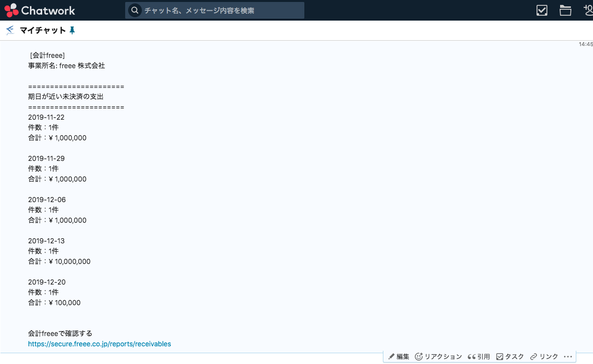Click the date 2019-12-13

point(46,241)
